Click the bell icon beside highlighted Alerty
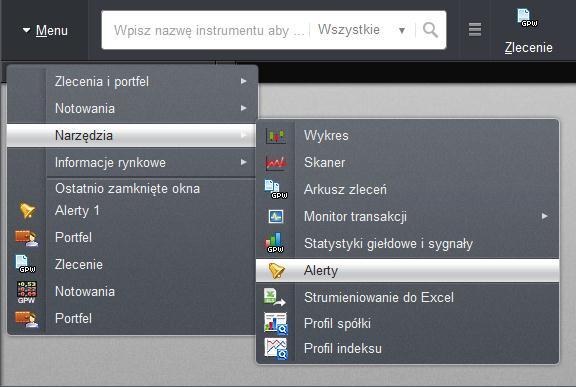 tap(276, 271)
